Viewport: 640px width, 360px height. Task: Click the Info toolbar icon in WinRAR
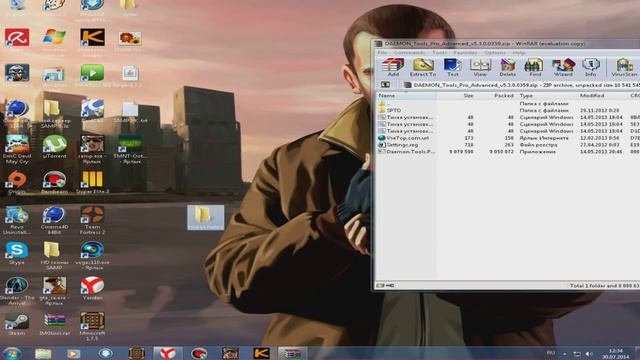click(591, 67)
